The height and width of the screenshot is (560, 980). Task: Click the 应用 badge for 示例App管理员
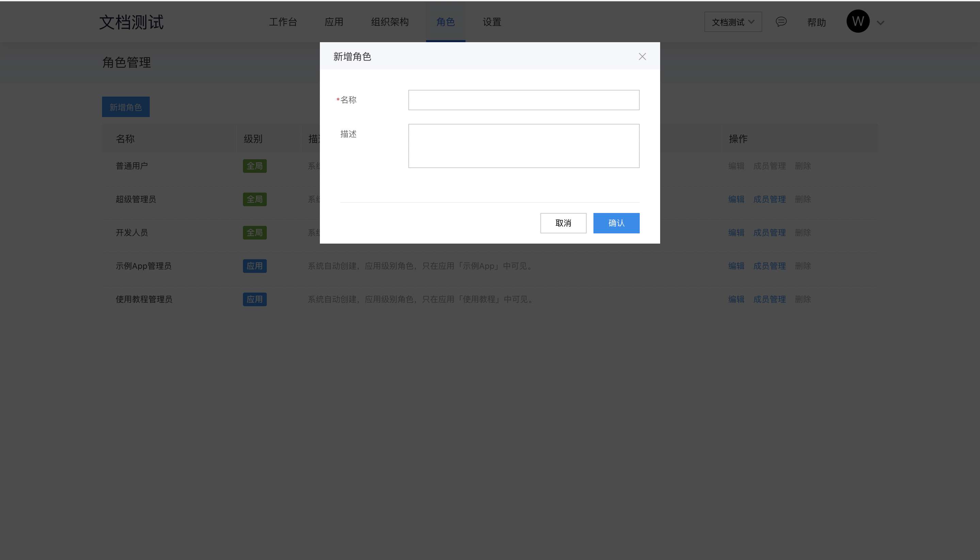[255, 266]
